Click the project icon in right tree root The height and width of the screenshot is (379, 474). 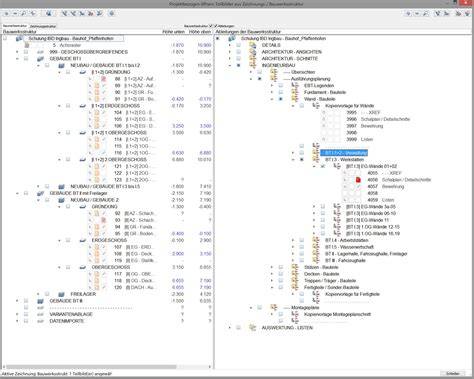(x=232, y=38)
